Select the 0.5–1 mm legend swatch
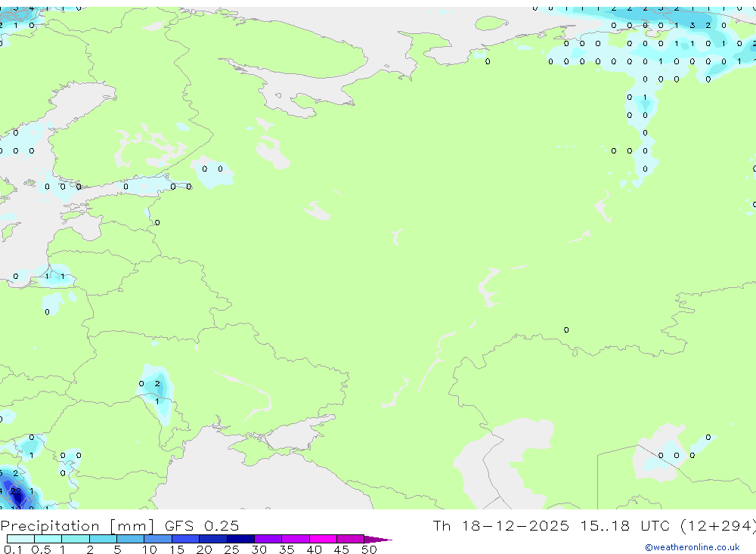756x554 pixels. [48, 539]
